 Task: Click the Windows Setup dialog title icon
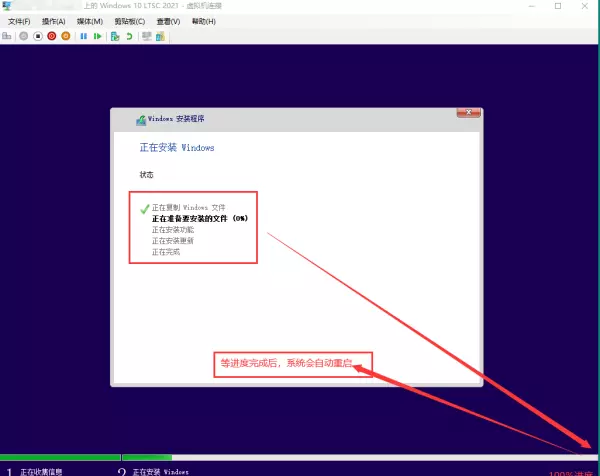141,120
